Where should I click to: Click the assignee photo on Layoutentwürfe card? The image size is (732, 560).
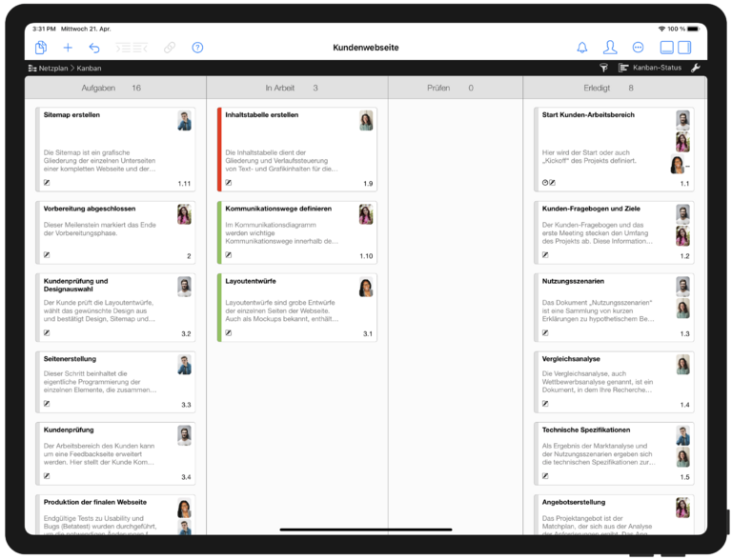(x=365, y=287)
